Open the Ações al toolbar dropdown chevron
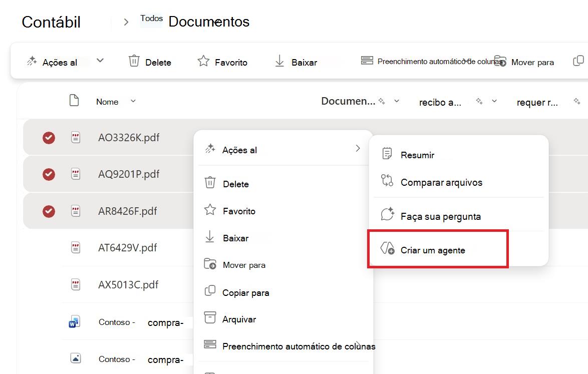Screen dimensions: 588x374 point(100,61)
